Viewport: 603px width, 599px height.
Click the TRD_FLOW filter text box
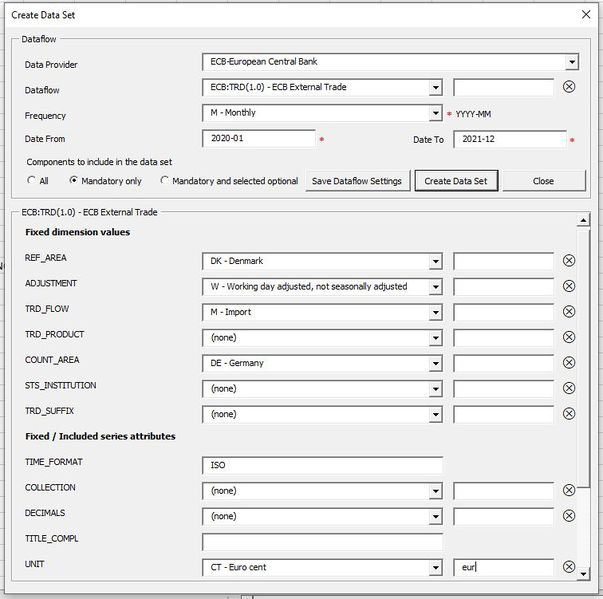tap(503, 312)
